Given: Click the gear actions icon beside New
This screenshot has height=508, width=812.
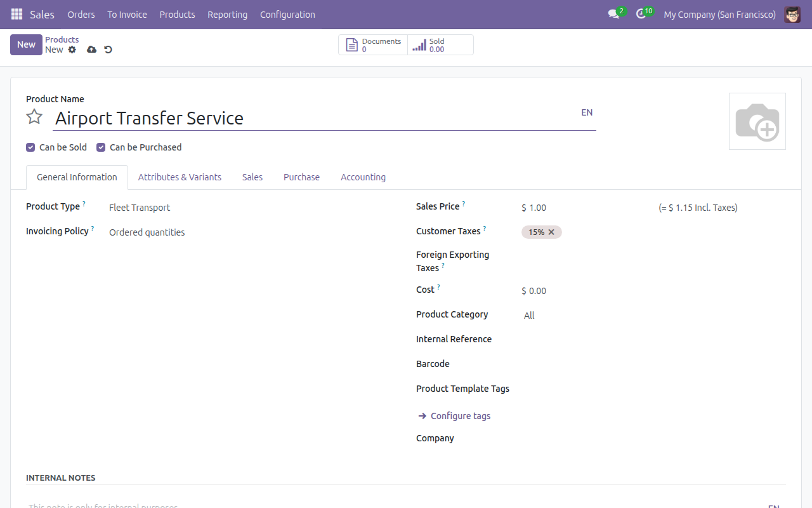Looking at the screenshot, I should click(x=72, y=50).
